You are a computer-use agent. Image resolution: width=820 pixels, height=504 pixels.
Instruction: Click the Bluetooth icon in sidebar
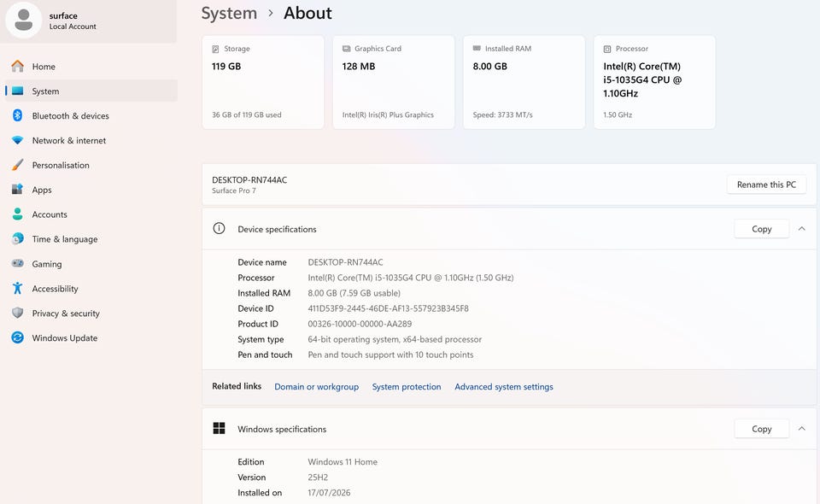(17, 115)
